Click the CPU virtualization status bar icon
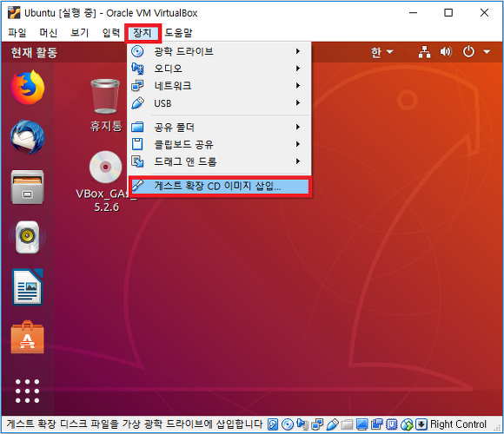 (x=392, y=424)
